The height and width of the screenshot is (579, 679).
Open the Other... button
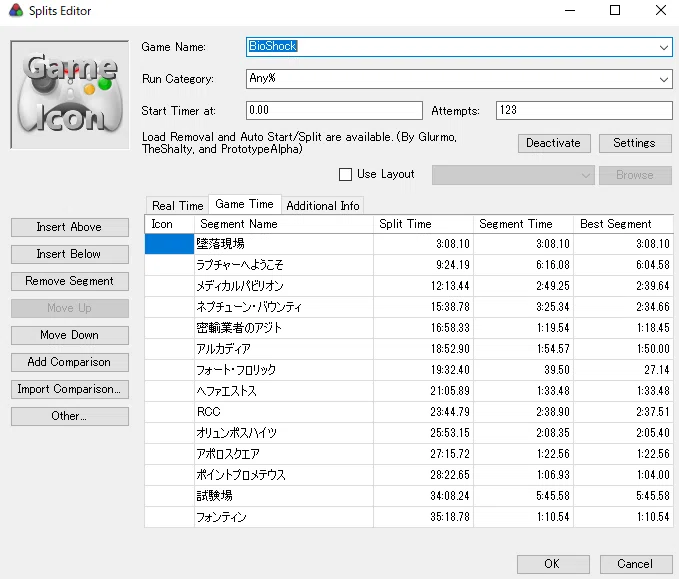[x=70, y=416]
